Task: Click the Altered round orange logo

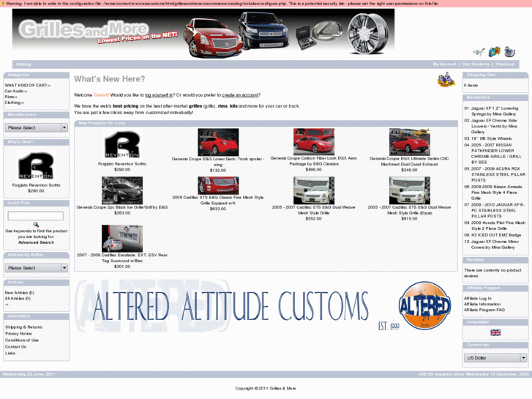Action: [424, 305]
